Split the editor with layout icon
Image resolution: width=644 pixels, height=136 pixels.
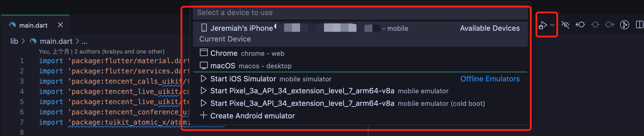pos(639,25)
